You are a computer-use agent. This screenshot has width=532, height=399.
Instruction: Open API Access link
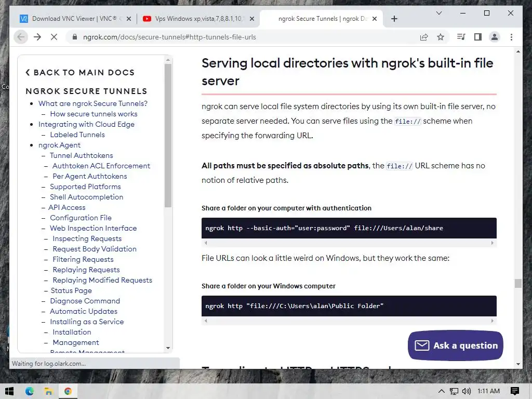(67, 207)
